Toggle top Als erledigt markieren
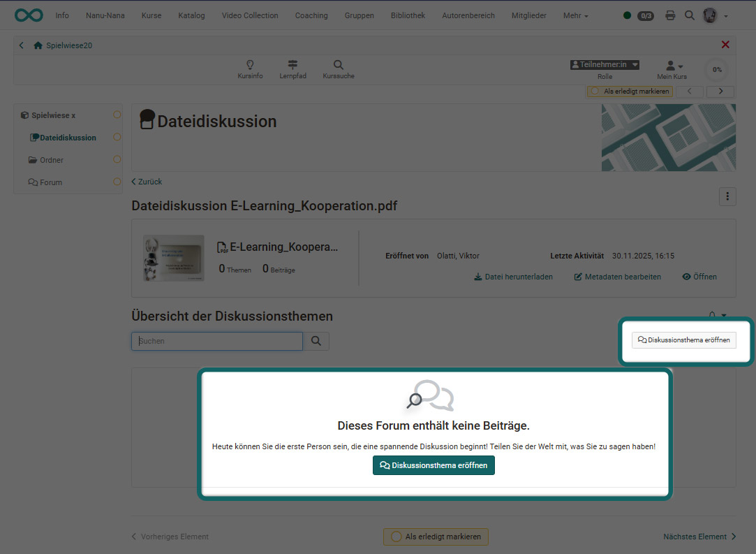The image size is (756, 554). click(630, 92)
